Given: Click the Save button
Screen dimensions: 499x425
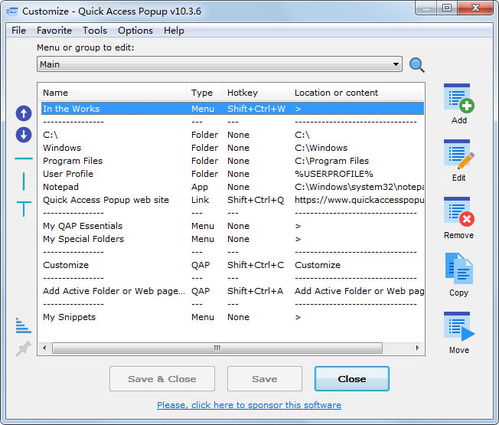Looking at the screenshot, I should coord(265,379).
